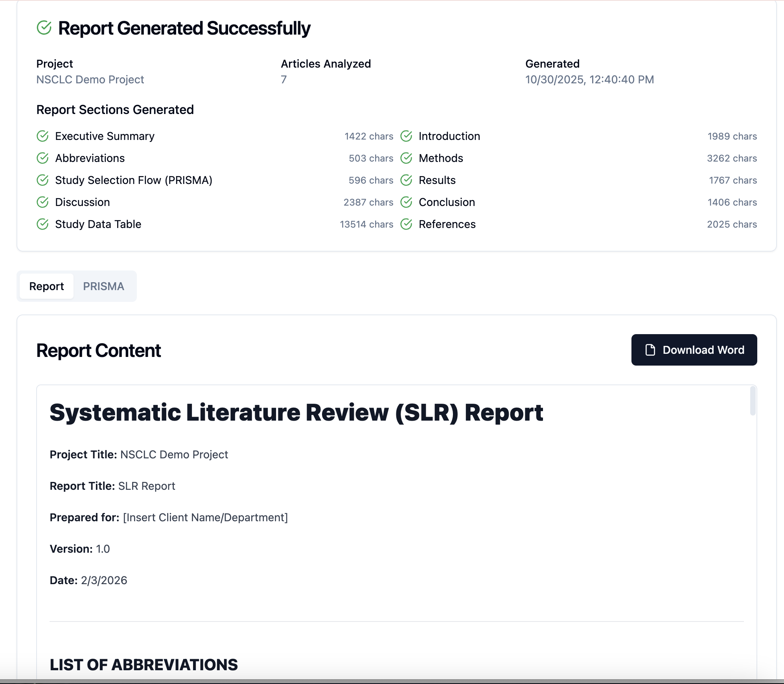Click the References check icon

(406, 224)
